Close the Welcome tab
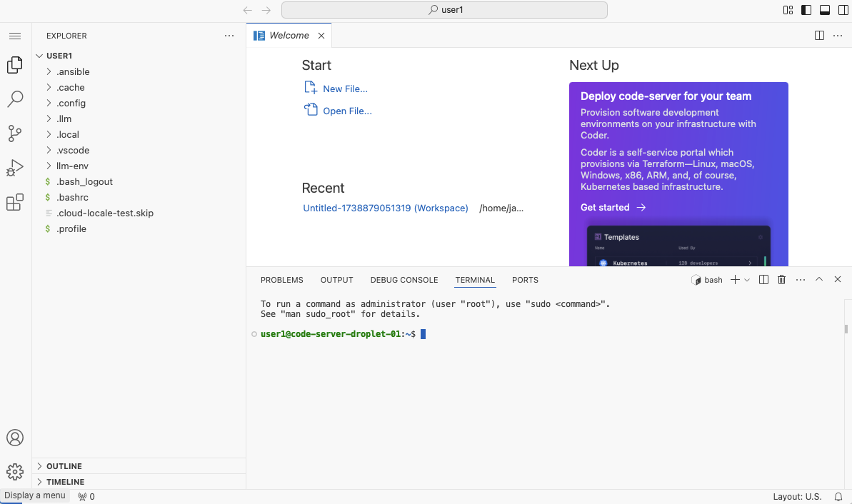Viewport: 852px width, 504px height. pos(321,36)
